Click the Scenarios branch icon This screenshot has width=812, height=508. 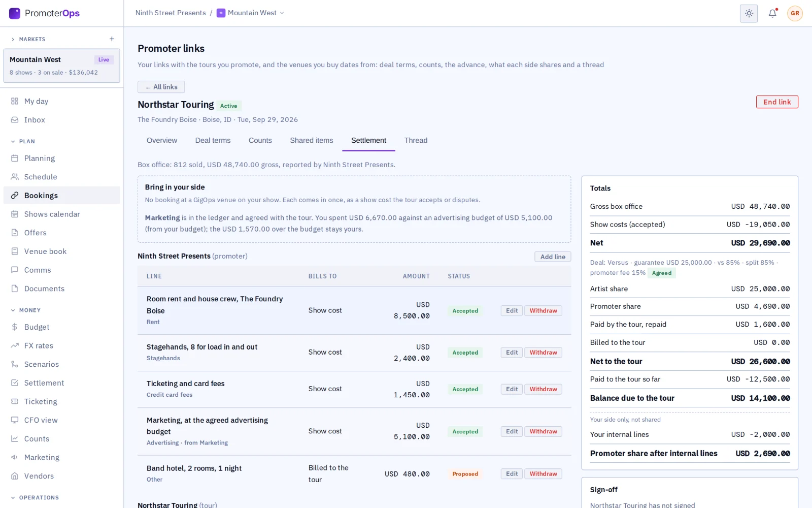15,364
